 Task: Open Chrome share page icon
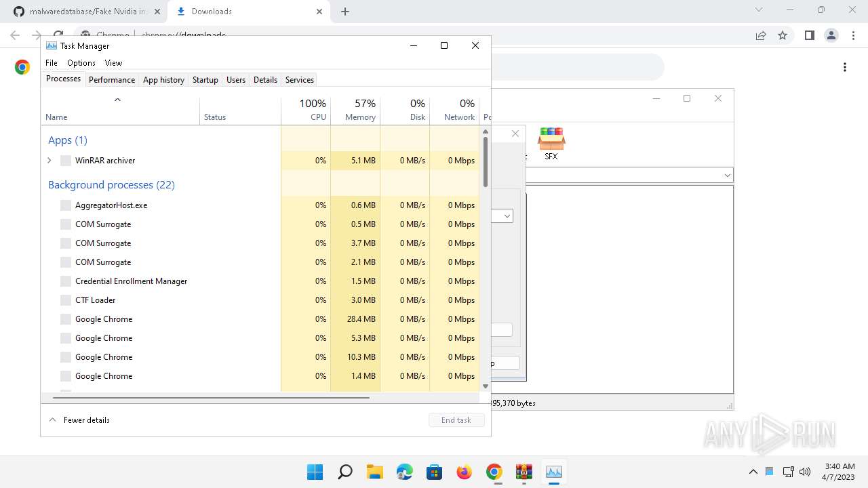(761, 35)
